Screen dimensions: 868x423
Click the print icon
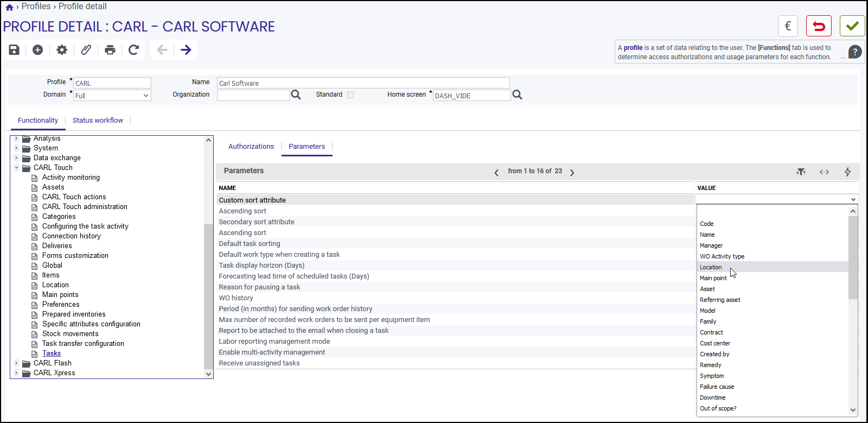[110, 50]
